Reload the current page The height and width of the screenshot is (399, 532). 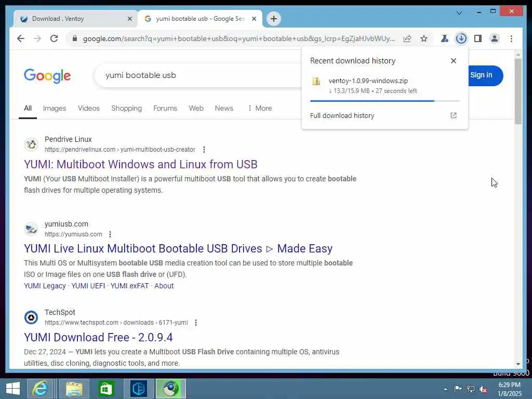54,38
